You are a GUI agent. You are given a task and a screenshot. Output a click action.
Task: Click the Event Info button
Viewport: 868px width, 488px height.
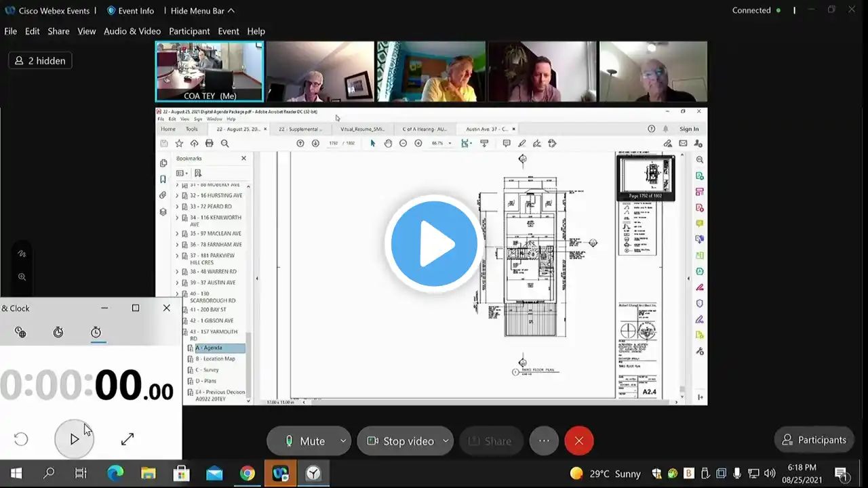click(130, 11)
